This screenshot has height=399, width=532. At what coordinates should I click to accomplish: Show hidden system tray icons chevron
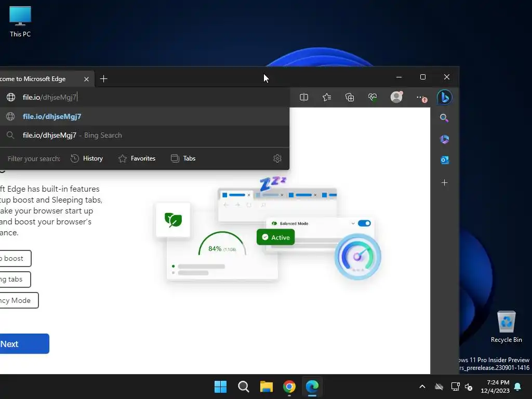[x=422, y=387]
